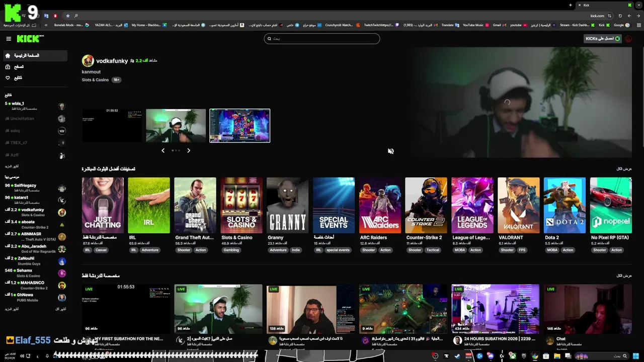Screen dimensions: 644x362
Task: Open Abu_Jaradeh God of War channel
Action: click(35, 249)
